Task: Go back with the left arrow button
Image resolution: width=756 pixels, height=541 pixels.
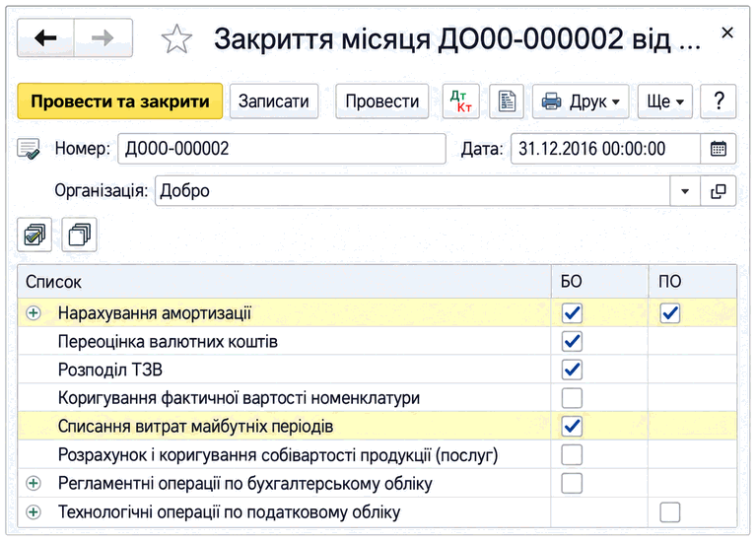Action: pos(45,38)
